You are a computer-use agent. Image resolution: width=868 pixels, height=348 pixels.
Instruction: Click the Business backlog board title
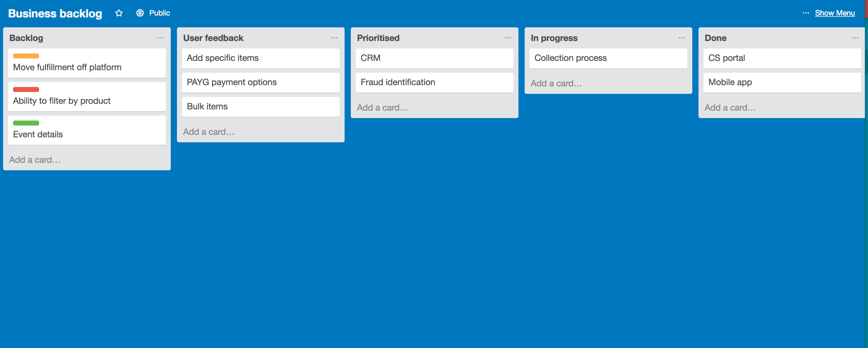click(x=55, y=13)
